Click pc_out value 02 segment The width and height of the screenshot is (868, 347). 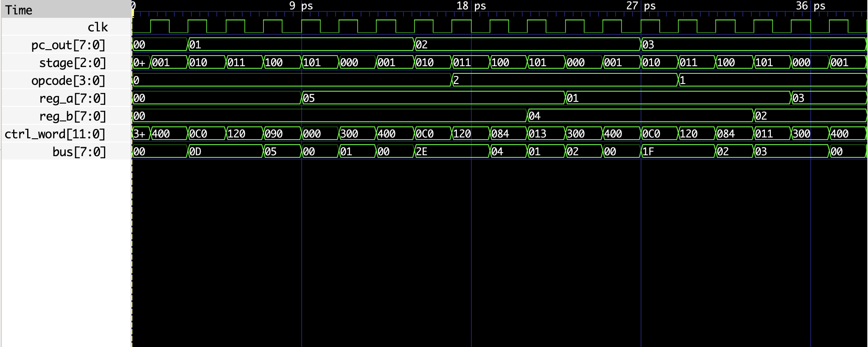(x=527, y=45)
